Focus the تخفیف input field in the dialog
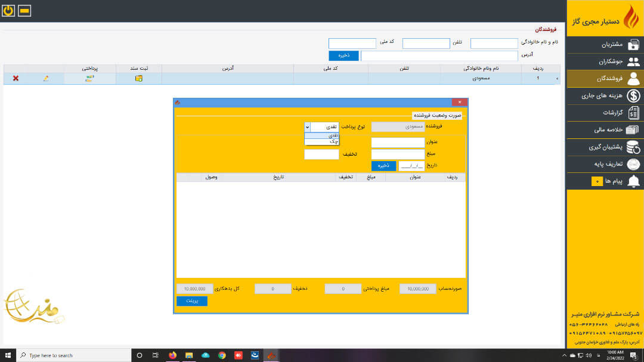 [321, 154]
